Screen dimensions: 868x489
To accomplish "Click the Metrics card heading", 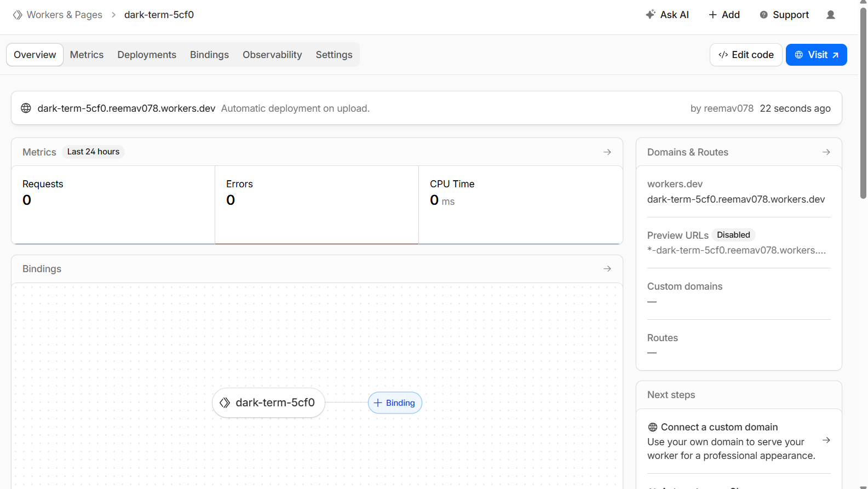I will coord(39,152).
